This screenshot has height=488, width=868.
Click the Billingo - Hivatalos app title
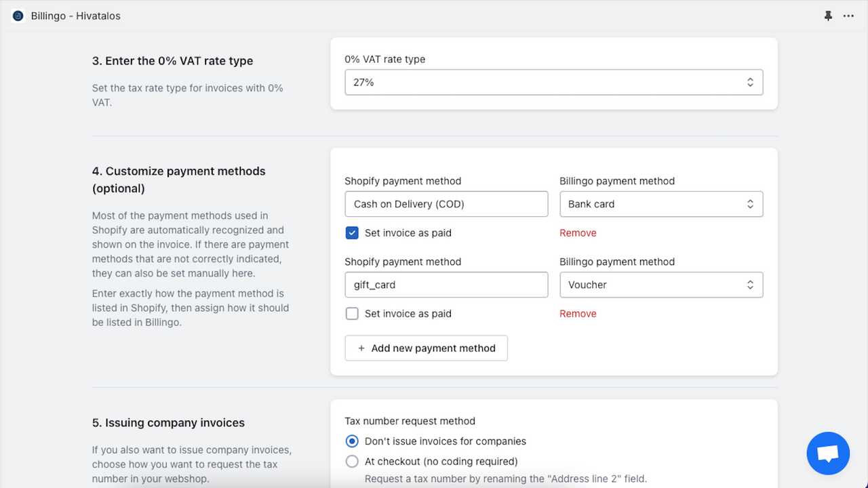point(75,16)
